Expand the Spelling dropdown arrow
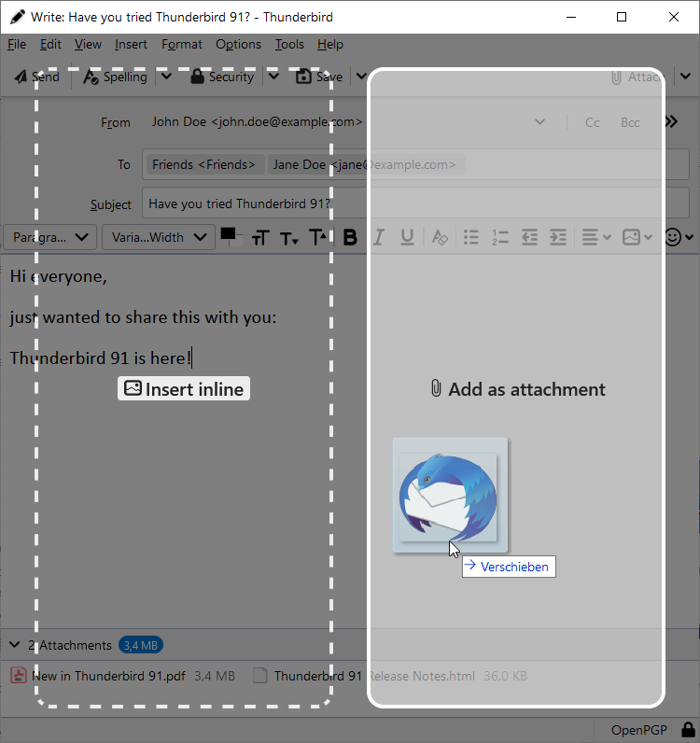Screen dimensions: 700x743 (166, 77)
